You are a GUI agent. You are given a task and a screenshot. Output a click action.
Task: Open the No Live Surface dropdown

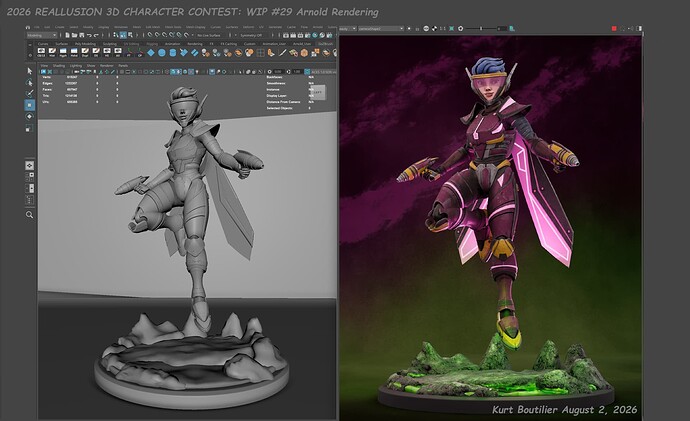[211, 35]
